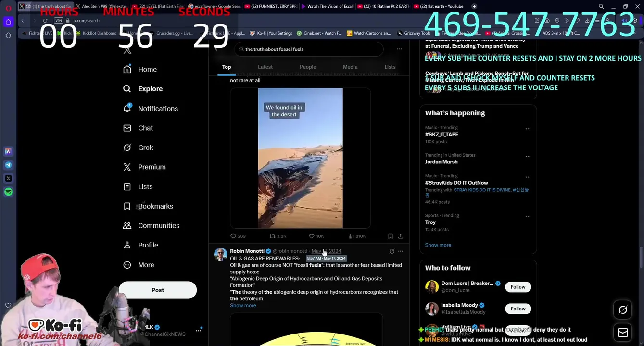Screen dimensions: 644x346
Task: Open Premium in the sidebar
Action: click(x=144, y=167)
